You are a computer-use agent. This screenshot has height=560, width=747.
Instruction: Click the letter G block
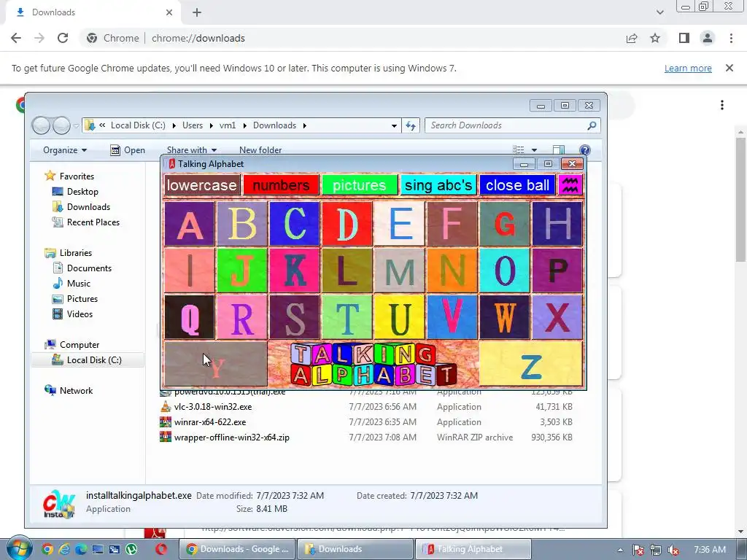click(505, 223)
